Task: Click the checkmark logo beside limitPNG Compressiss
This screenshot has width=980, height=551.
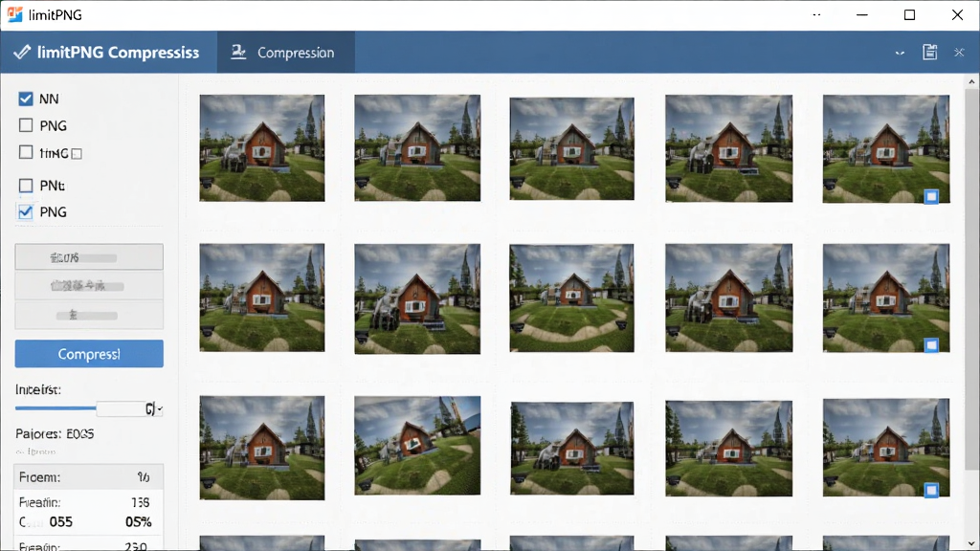Action: 22,52
